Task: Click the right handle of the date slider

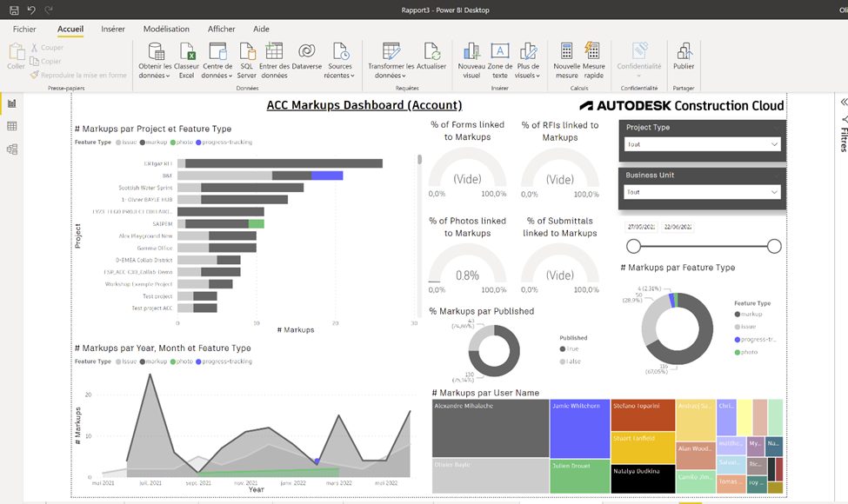Action: (x=774, y=246)
